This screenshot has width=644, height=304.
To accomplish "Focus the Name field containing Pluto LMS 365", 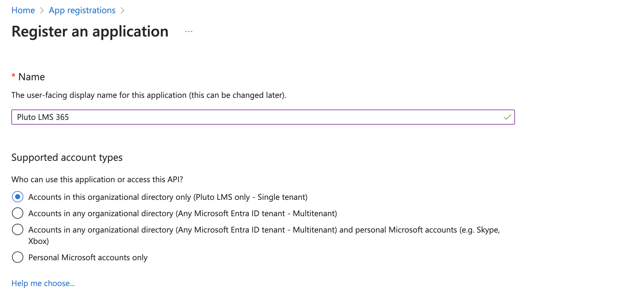I will click(x=263, y=117).
